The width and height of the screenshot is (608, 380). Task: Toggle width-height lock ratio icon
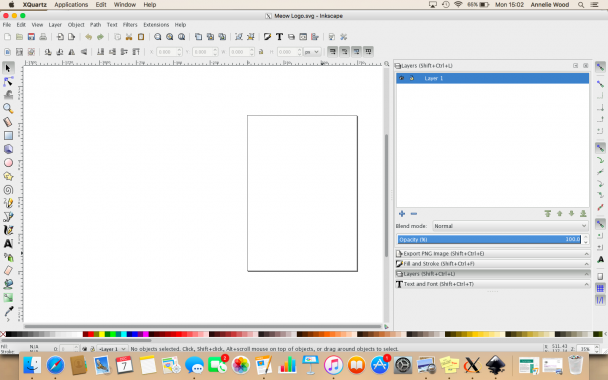261,52
